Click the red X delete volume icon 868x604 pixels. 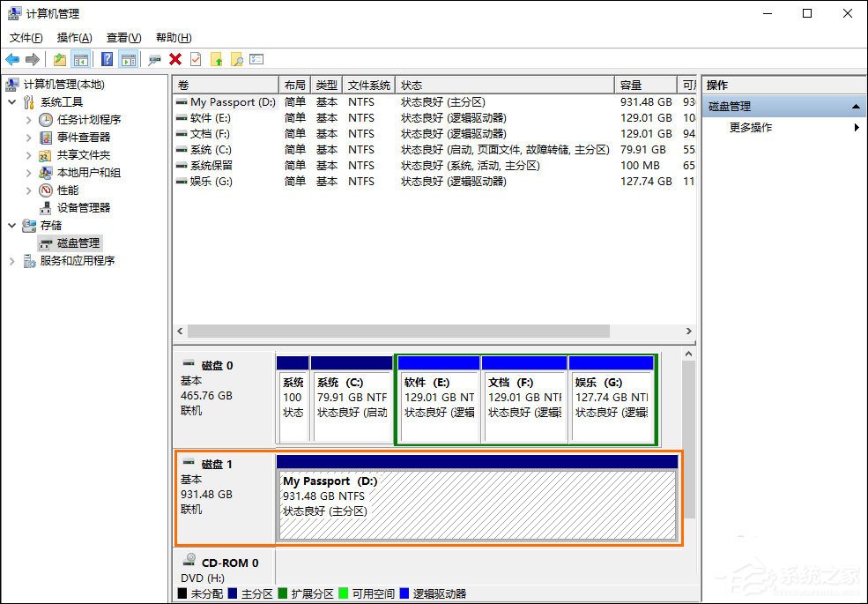click(x=174, y=59)
